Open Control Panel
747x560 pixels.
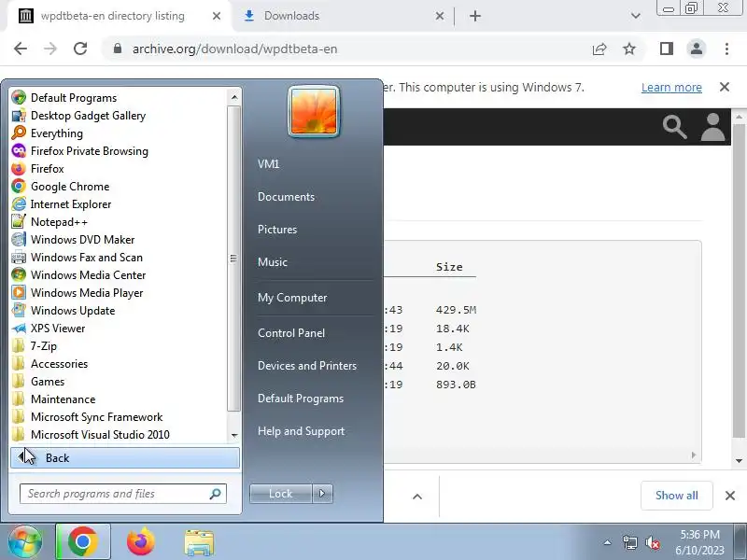(291, 333)
